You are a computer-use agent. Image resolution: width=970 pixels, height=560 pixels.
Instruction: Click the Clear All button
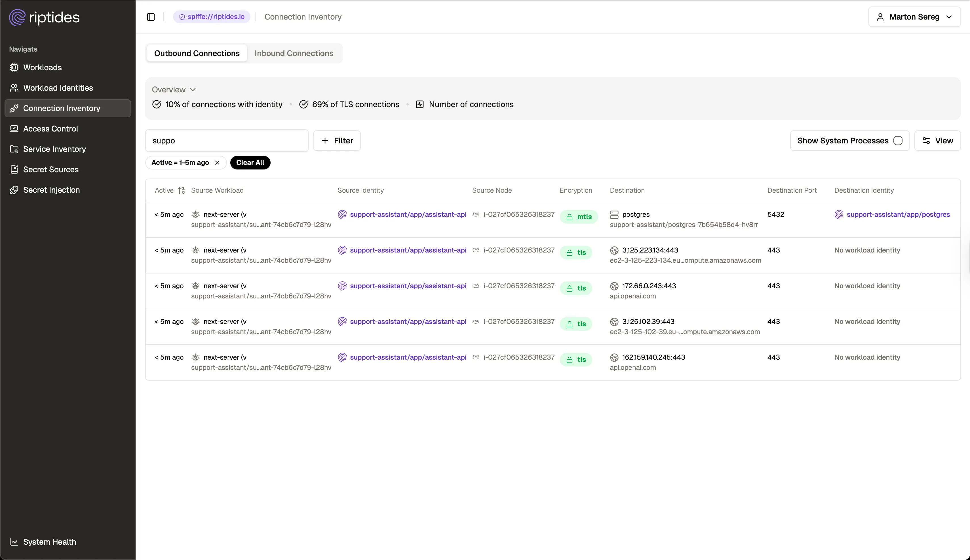(x=250, y=162)
